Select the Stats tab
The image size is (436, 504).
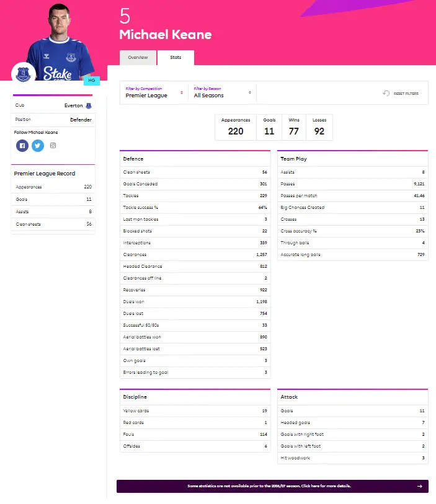coord(176,58)
